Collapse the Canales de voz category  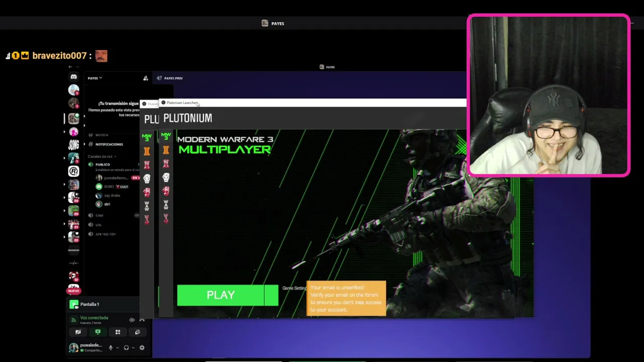click(102, 156)
